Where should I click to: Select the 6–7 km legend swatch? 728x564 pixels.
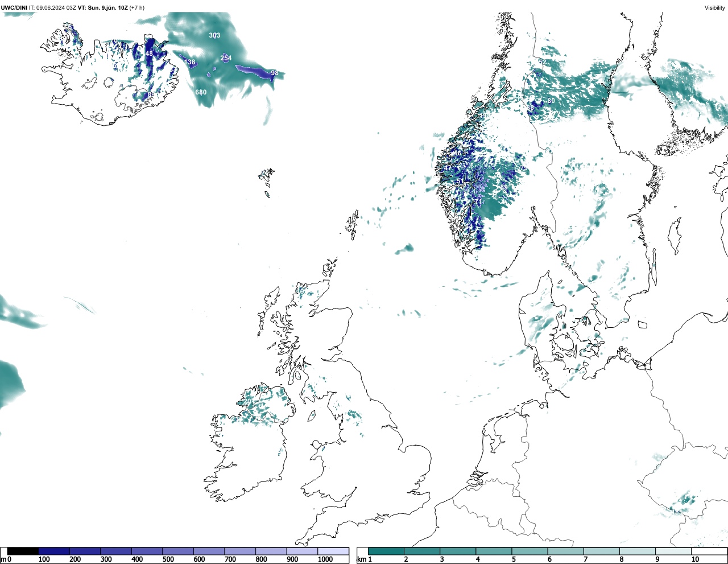[565, 551]
